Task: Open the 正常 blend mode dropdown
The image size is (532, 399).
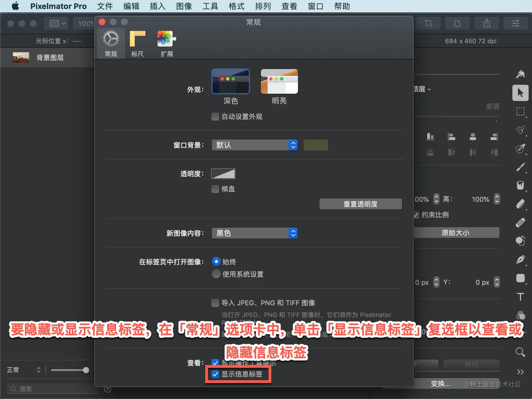Action: point(24,370)
